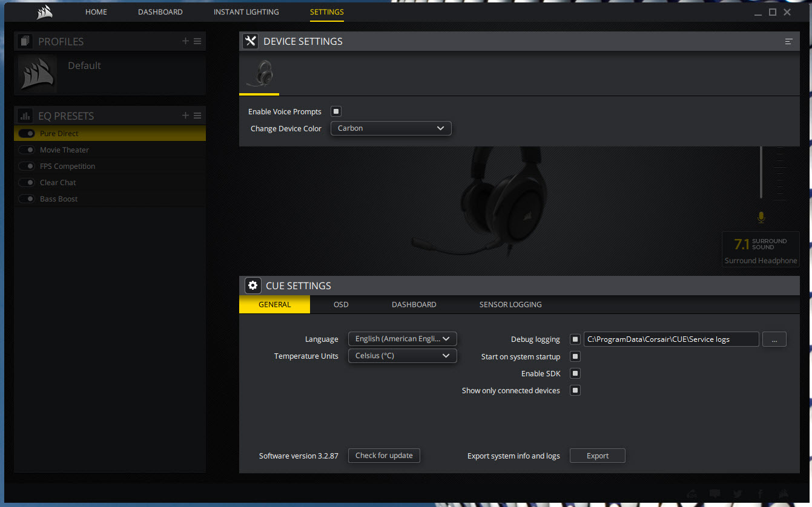Select the Bass Boost preset name

[x=59, y=199]
